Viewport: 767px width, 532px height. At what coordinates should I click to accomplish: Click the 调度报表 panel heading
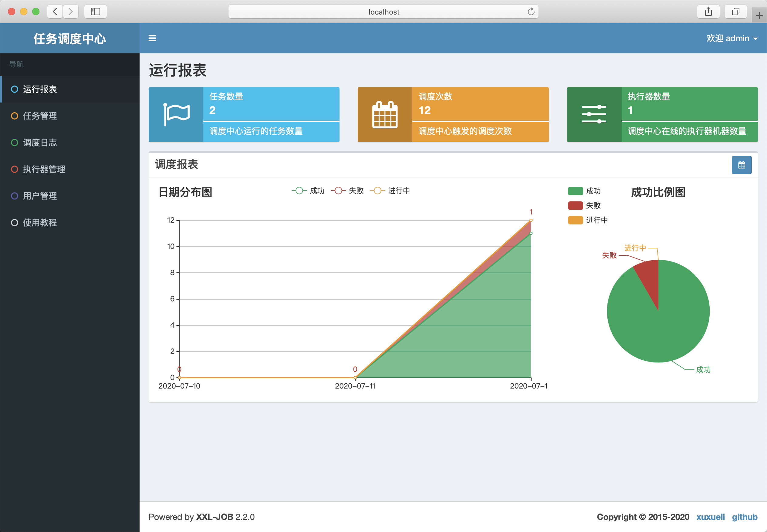pos(176,164)
